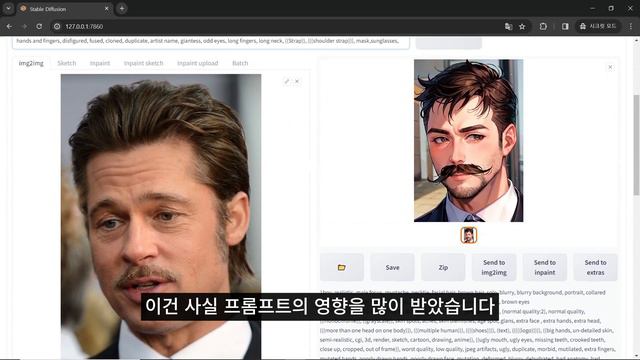Screen dimensions: 640x360
Task: Select the generated portrait thumbnail below preview
Action: (469, 235)
